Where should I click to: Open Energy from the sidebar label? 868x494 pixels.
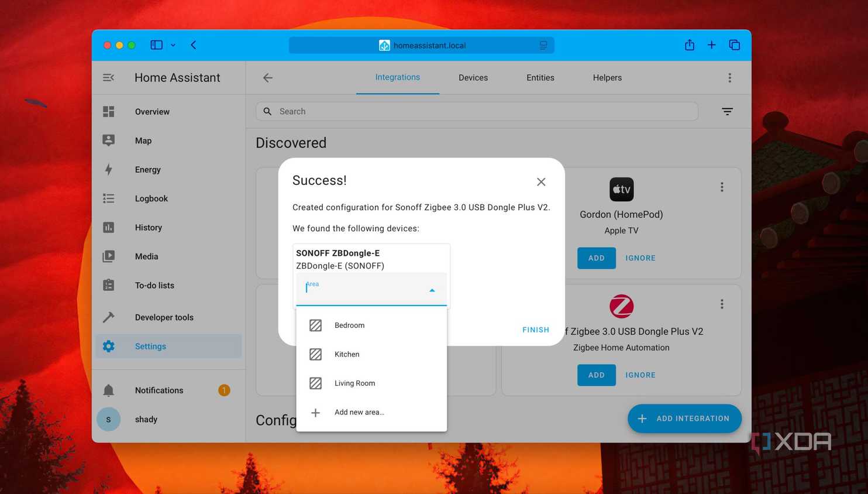[147, 170]
